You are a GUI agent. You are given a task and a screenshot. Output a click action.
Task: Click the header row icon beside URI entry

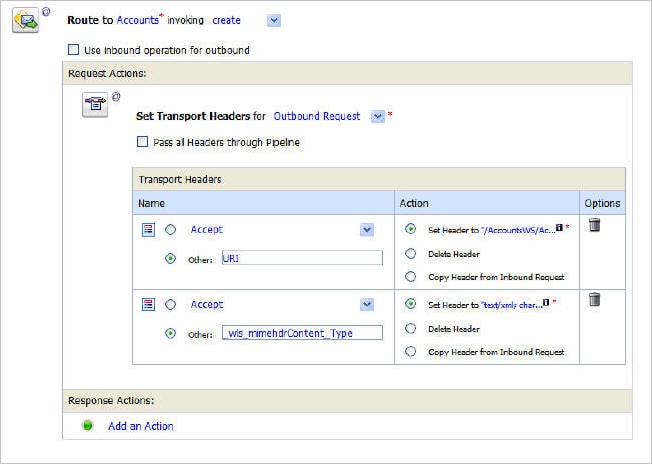[148, 230]
